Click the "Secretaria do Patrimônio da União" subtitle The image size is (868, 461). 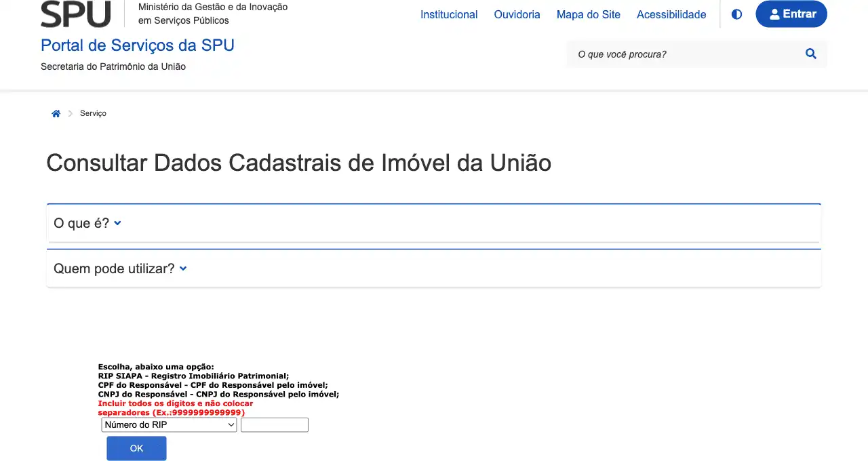[113, 66]
